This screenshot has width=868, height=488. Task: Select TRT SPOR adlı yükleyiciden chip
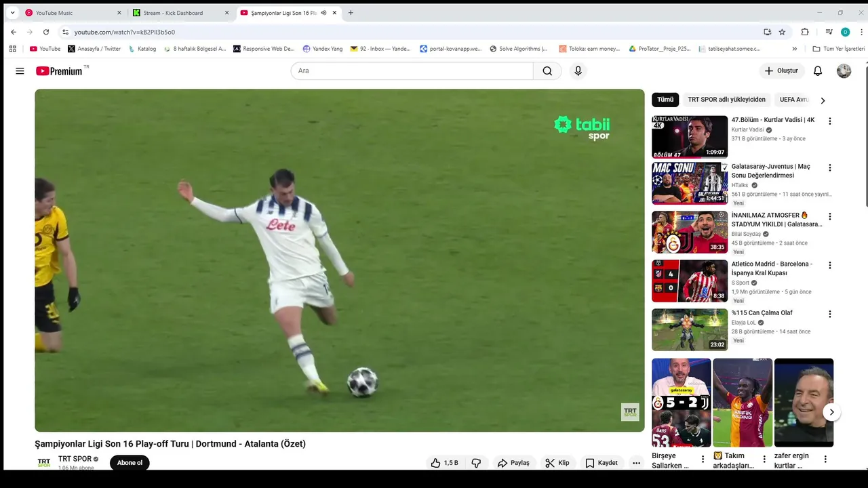click(726, 100)
